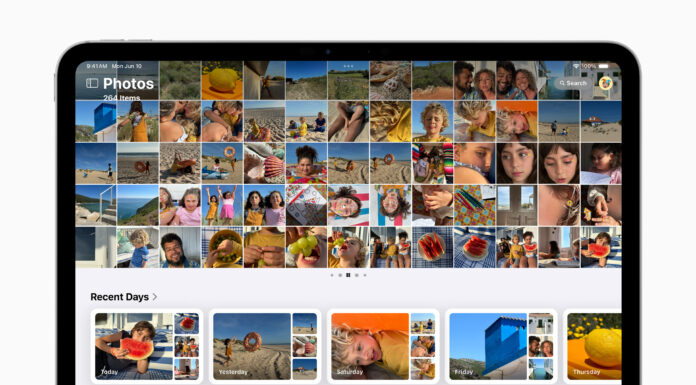The width and height of the screenshot is (696, 385).
Task: Select the lemon photo in top row
Action: [222, 80]
